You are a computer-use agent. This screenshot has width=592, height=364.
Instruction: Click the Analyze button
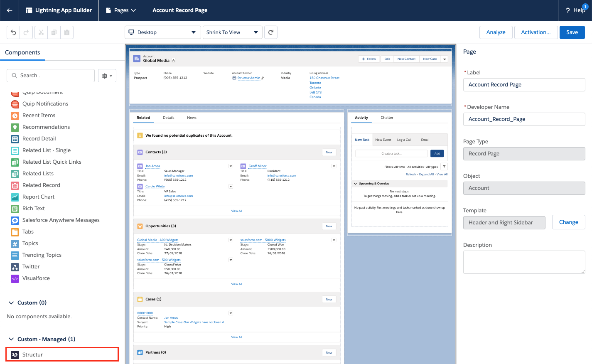coord(496,32)
